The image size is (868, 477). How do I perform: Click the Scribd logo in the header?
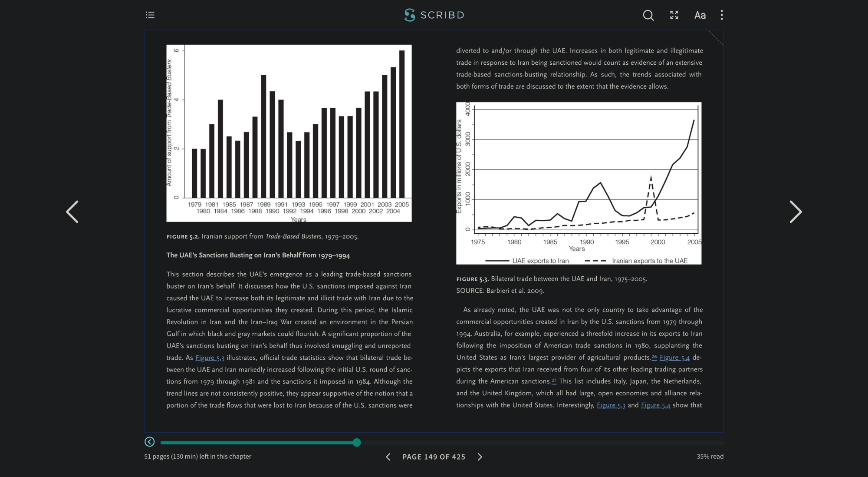434,15
